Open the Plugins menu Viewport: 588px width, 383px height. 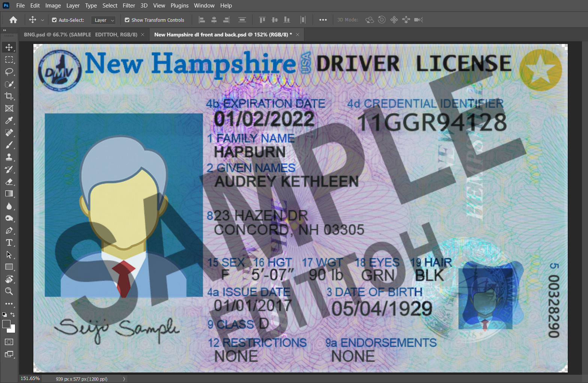point(179,6)
